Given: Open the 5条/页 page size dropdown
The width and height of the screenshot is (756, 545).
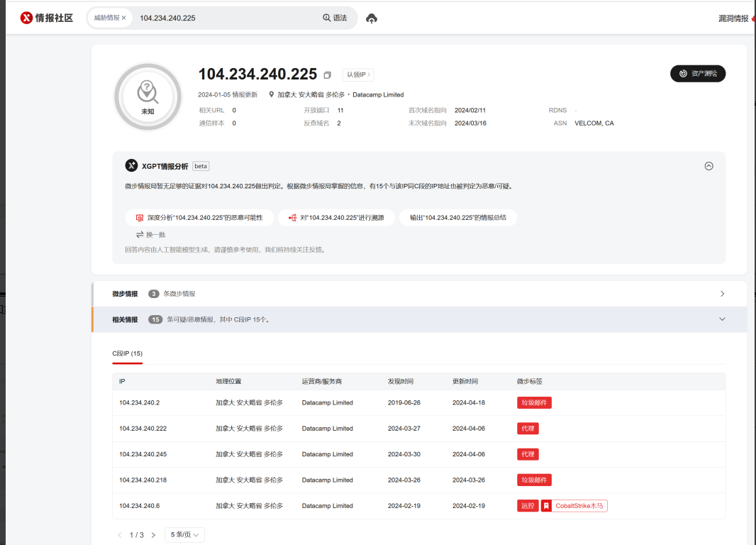Looking at the screenshot, I should [x=184, y=535].
